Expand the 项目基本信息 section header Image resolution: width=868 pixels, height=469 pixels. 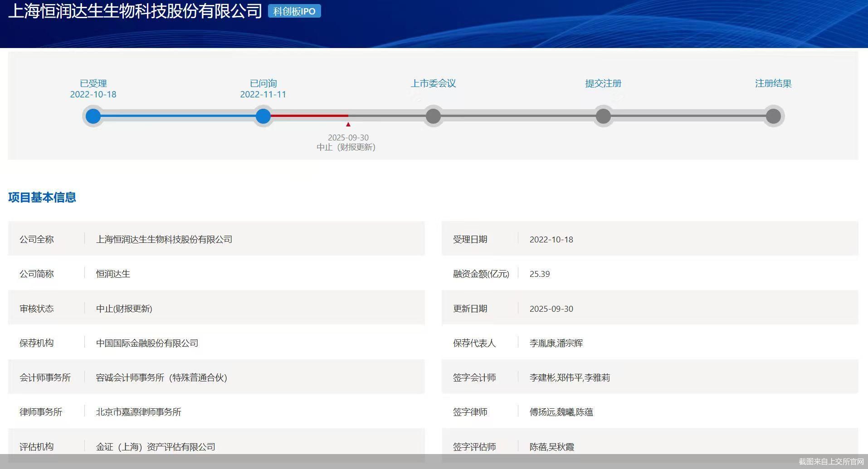click(x=42, y=198)
